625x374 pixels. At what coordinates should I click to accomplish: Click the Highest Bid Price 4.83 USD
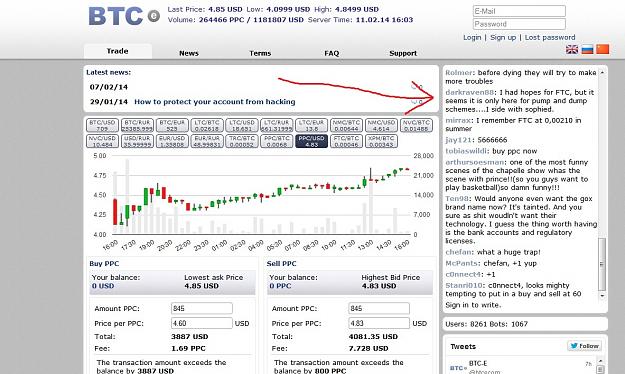[379, 286]
